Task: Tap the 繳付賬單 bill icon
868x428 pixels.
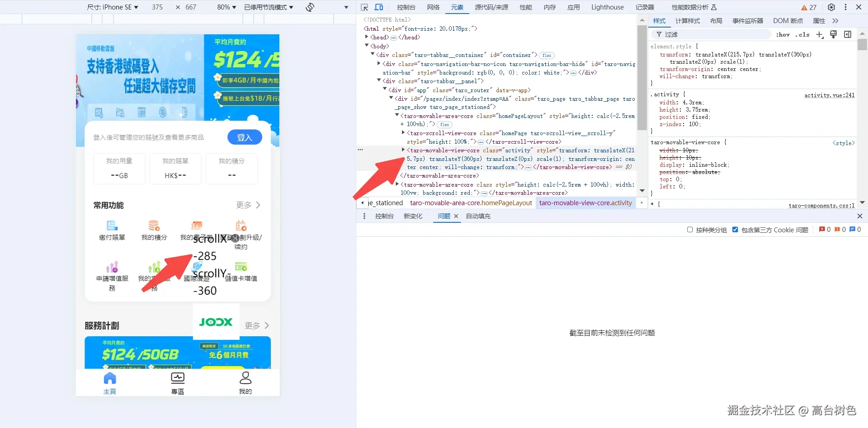Action: [112, 225]
